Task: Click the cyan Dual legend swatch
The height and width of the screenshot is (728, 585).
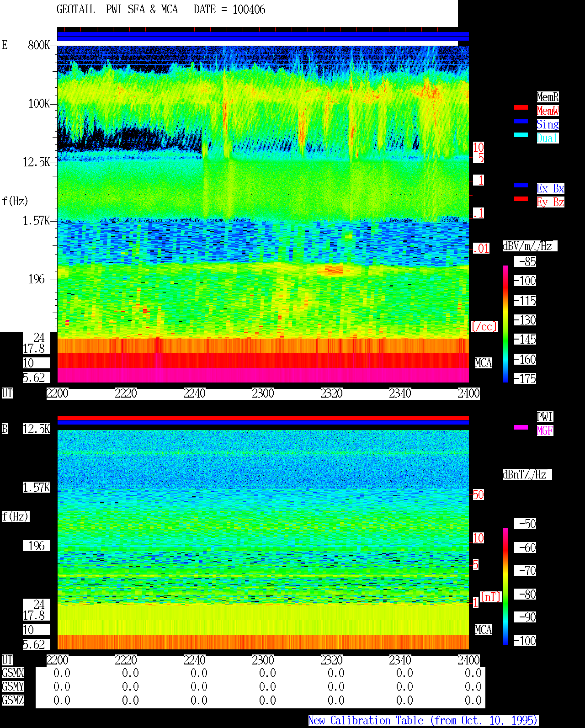Action: click(x=521, y=135)
